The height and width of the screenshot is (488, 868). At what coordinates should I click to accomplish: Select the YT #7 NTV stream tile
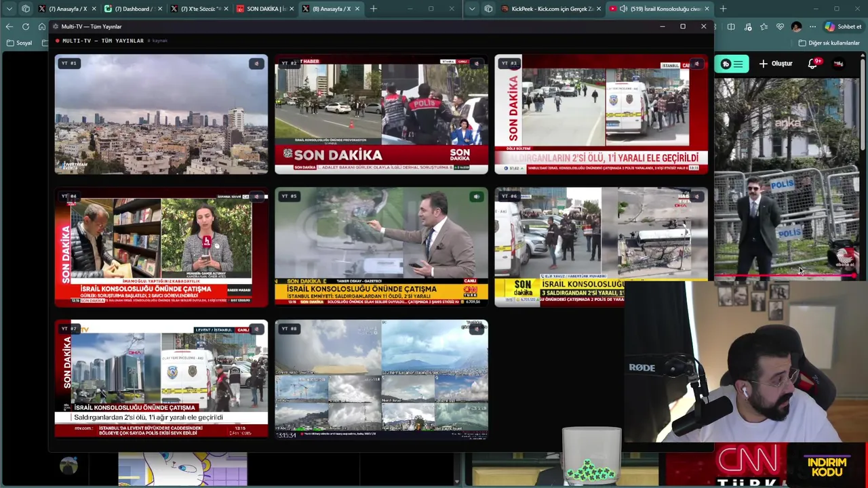161,380
